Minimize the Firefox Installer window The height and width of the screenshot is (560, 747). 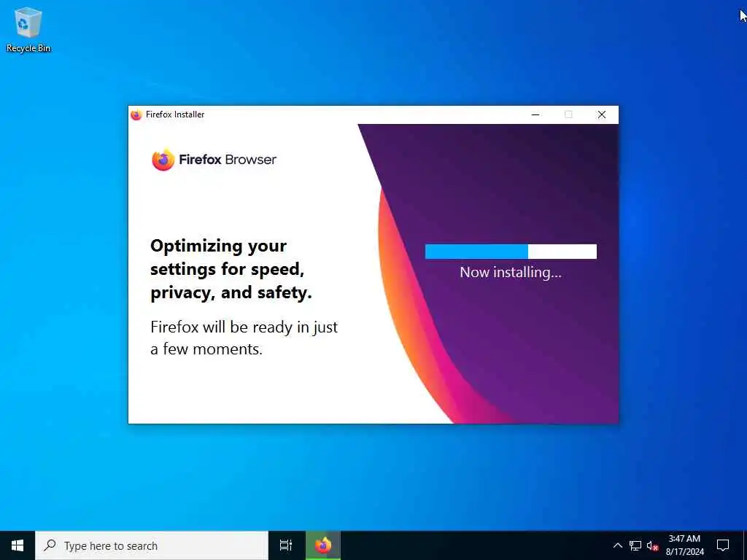pyautogui.click(x=535, y=114)
